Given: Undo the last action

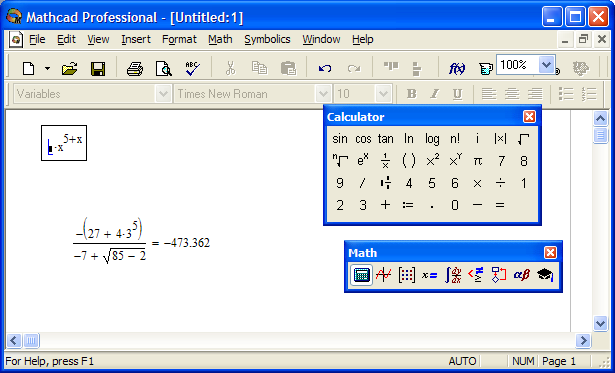Looking at the screenshot, I should (x=325, y=69).
